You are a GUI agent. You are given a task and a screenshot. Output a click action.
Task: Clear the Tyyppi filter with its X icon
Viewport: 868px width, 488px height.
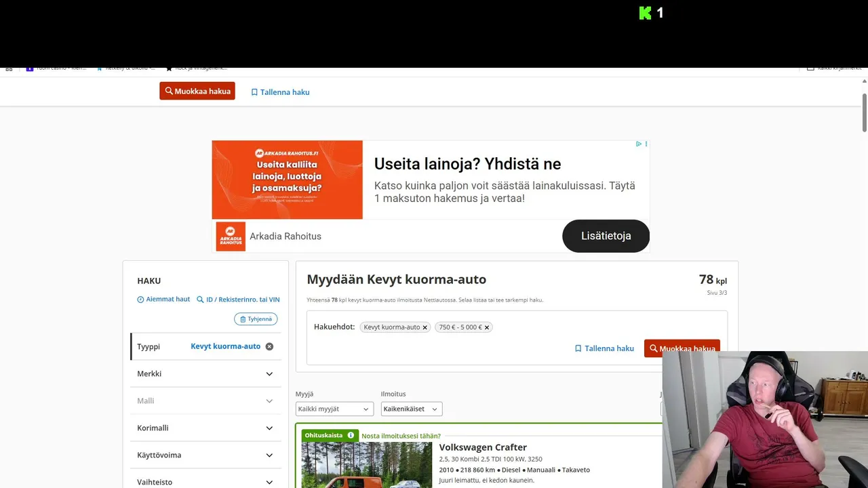click(269, 346)
